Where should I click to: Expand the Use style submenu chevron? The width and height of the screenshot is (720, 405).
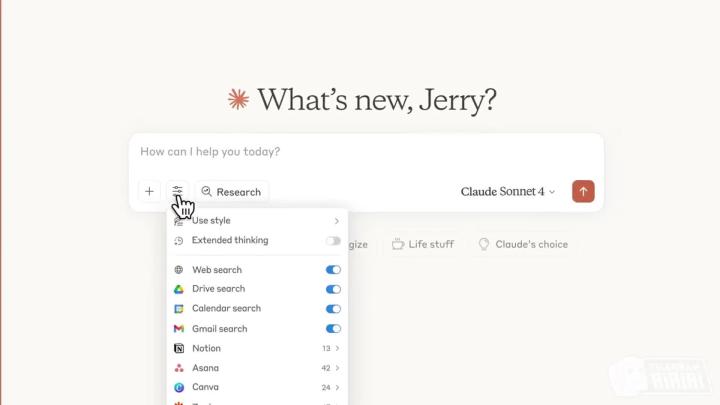pos(337,221)
